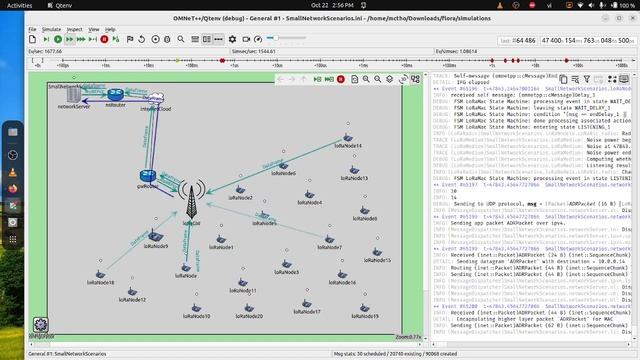Image resolution: width=640 pixels, height=360 pixels.
Task: Click the log pane horizontal scrollbar
Action: tap(531, 344)
